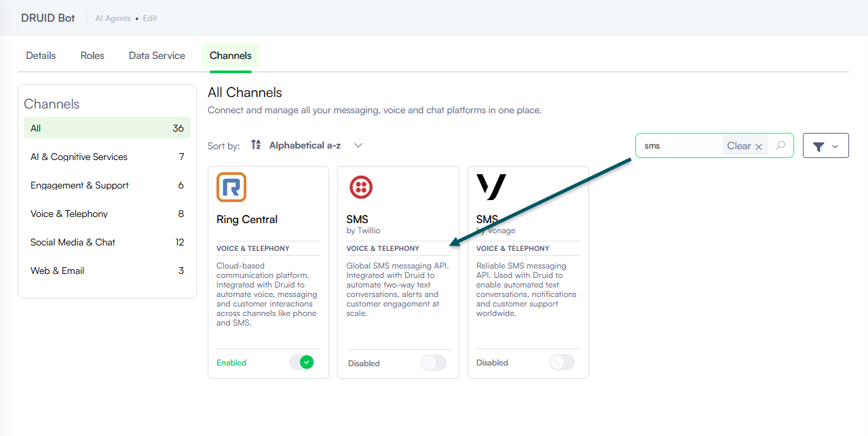Switch to the Details tab
Screen dimensions: 868x436
pyautogui.click(x=41, y=56)
